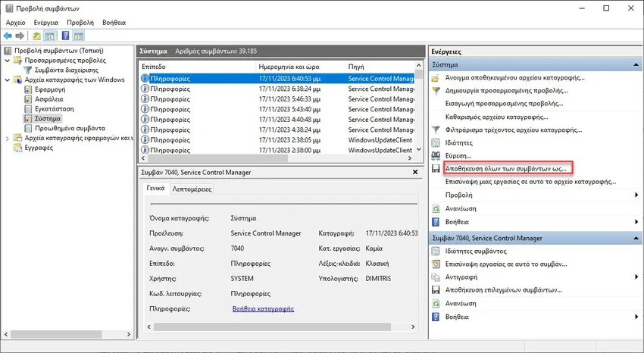Click event list vertical scrollbar down arrow
Screen dimensions: 644x353
(x=418, y=150)
